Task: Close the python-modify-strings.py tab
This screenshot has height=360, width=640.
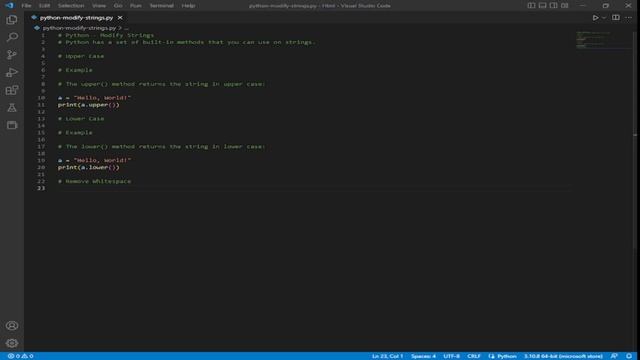Action: tap(120, 18)
